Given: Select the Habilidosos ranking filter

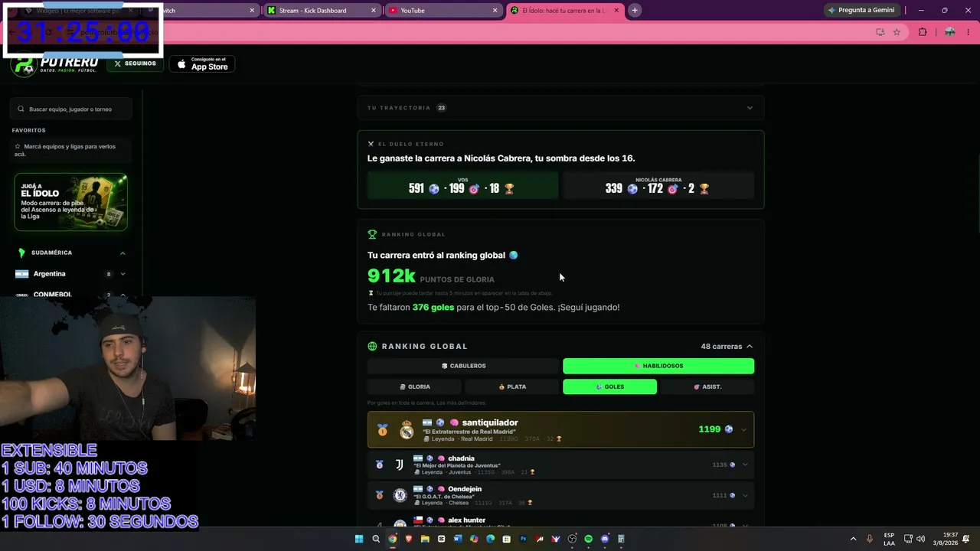Looking at the screenshot, I should [658, 366].
